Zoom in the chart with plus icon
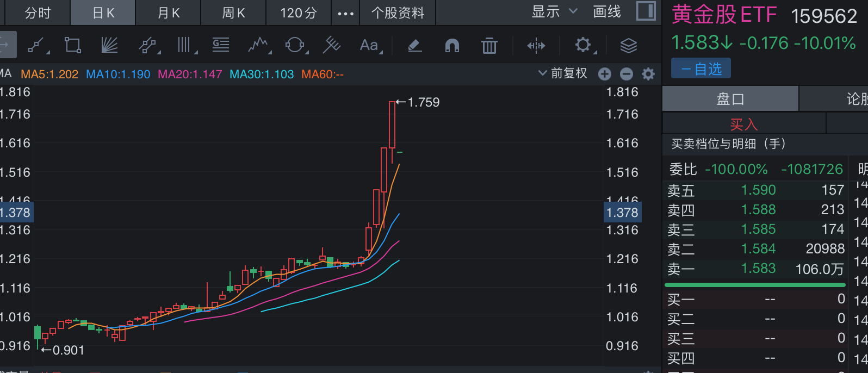Viewport: 868px width, 373px height. pos(605,74)
